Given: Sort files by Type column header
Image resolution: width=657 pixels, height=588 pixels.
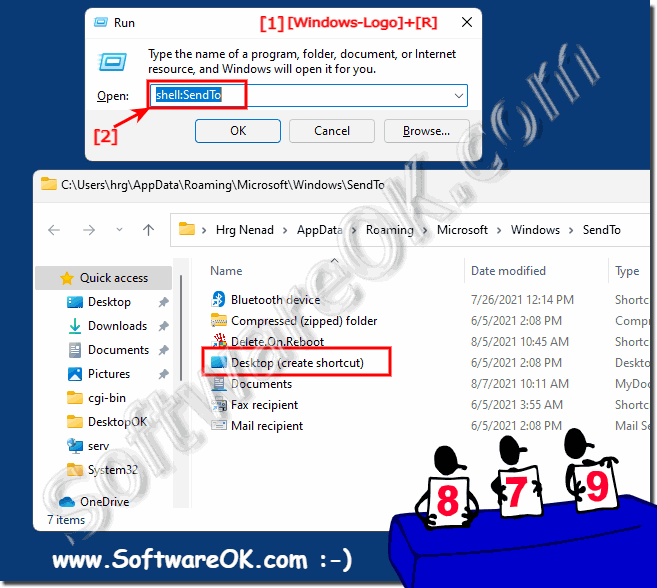Looking at the screenshot, I should pos(627,271).
